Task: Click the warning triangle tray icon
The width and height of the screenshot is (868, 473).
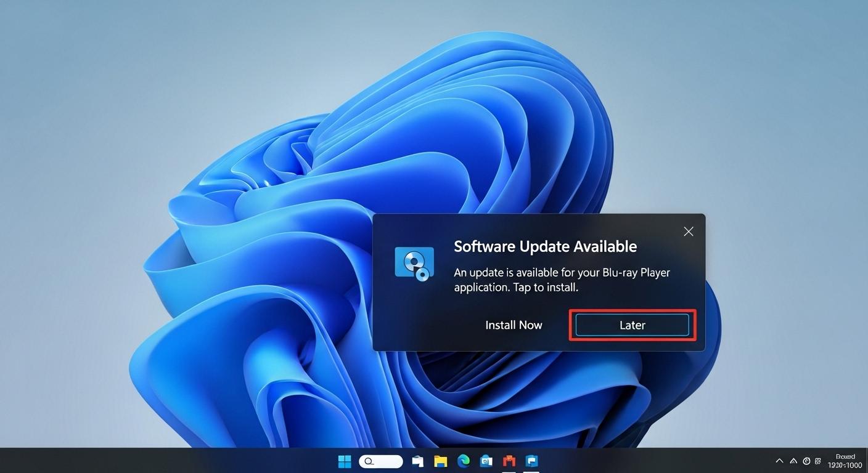Action: tap(793, 461)
